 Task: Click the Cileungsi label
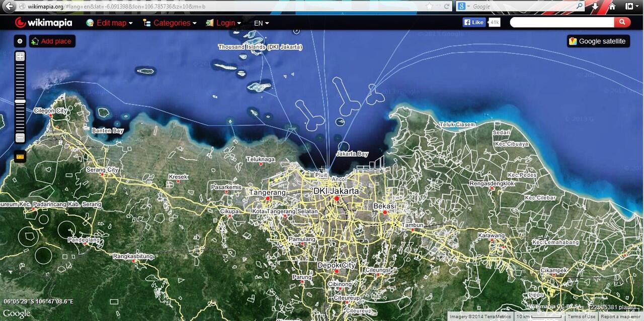378,270
